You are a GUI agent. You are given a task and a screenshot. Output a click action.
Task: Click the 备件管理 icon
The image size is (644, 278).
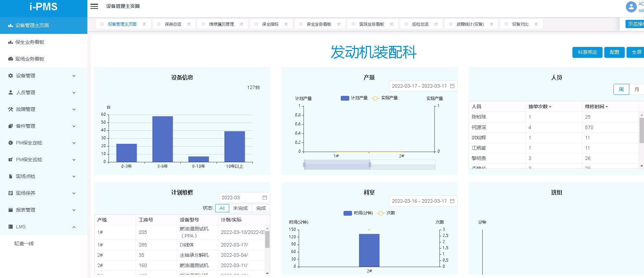click(x=11, y=126)
